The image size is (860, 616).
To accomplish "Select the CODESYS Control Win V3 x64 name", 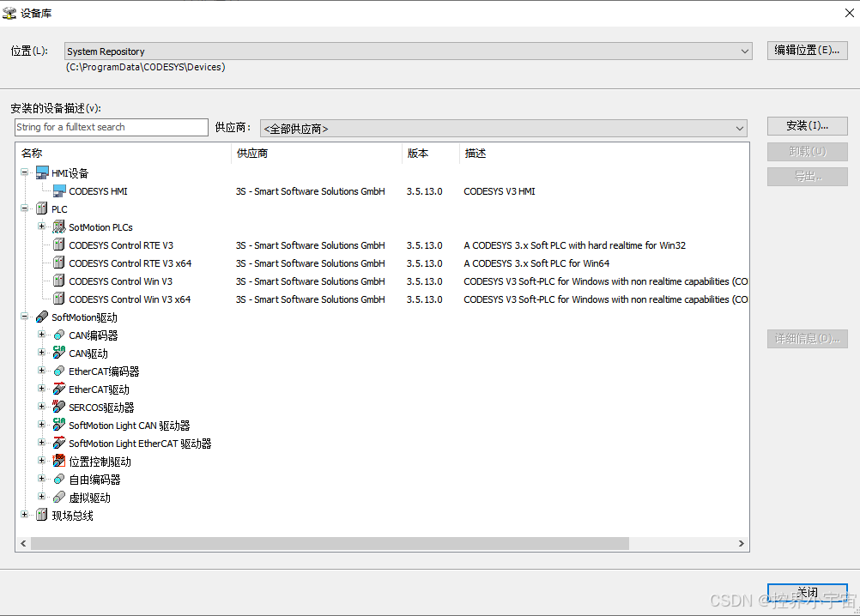I will [130, 299].
